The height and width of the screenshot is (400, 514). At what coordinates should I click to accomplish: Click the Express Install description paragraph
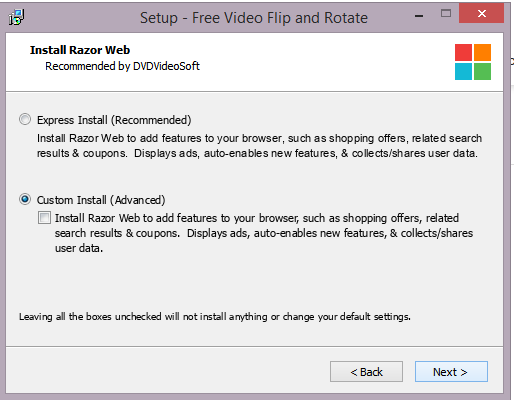pos(259,146)
